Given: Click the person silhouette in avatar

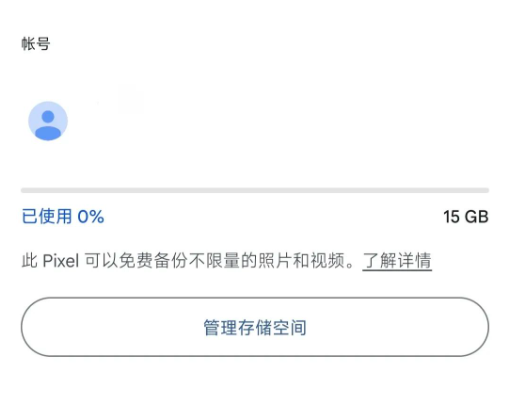Looking at the screenshot, I should (48, 125).
